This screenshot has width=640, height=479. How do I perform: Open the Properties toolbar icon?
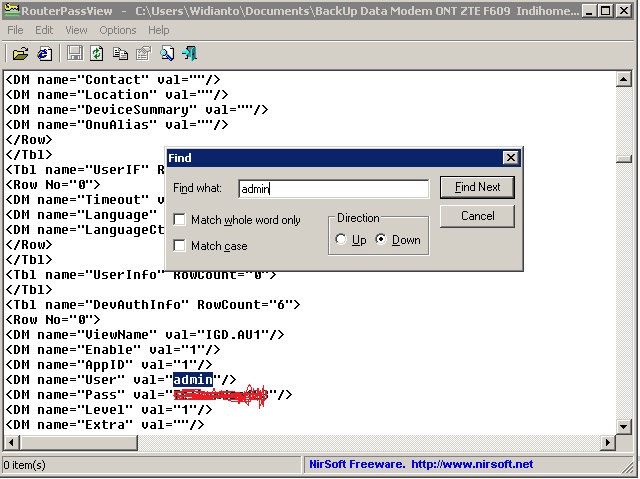click(x=143, y=53)
